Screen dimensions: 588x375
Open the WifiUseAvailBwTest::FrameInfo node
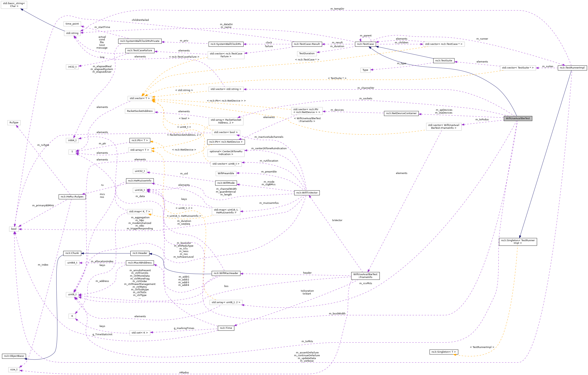(x=366, y=276)
